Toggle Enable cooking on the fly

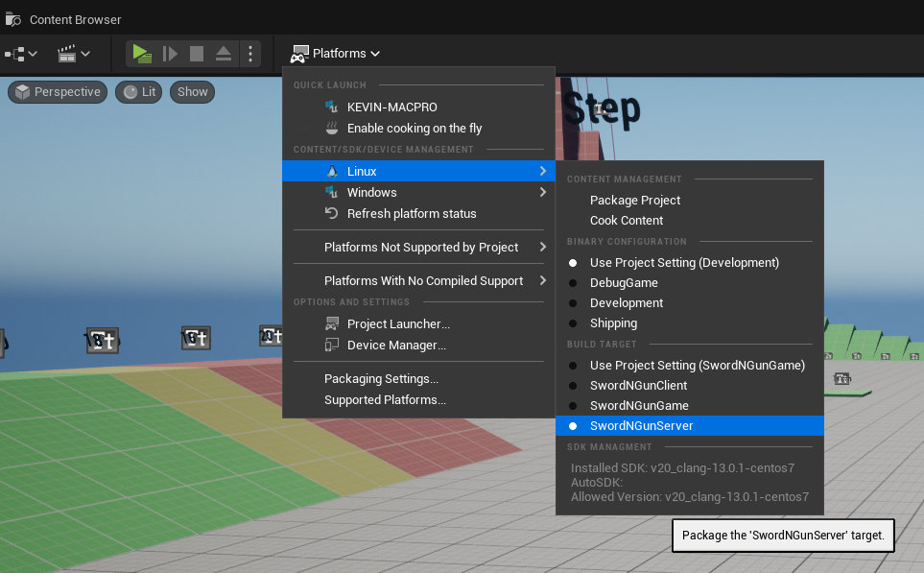click(418, 128)
